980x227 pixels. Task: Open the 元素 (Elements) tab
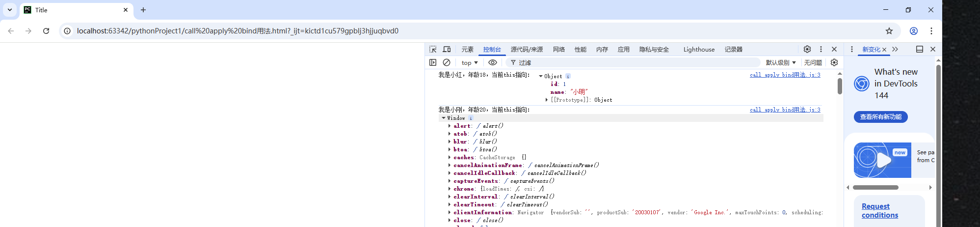pos(467,49)
